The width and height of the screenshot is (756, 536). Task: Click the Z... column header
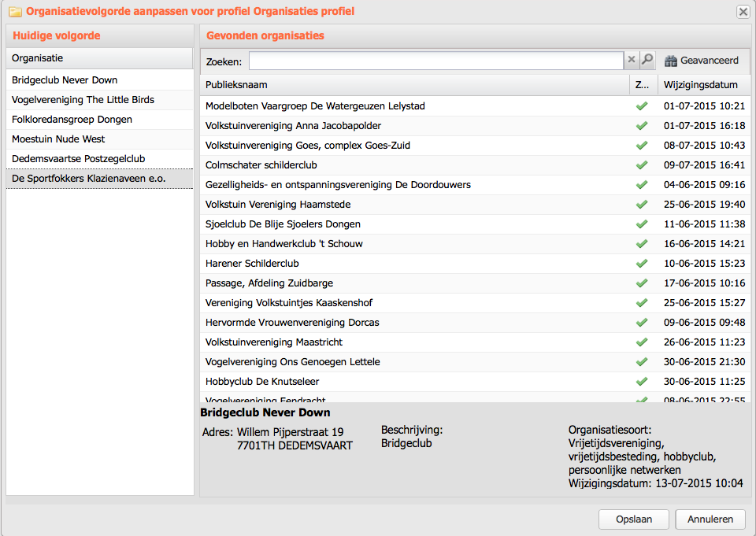coord(643,85)
